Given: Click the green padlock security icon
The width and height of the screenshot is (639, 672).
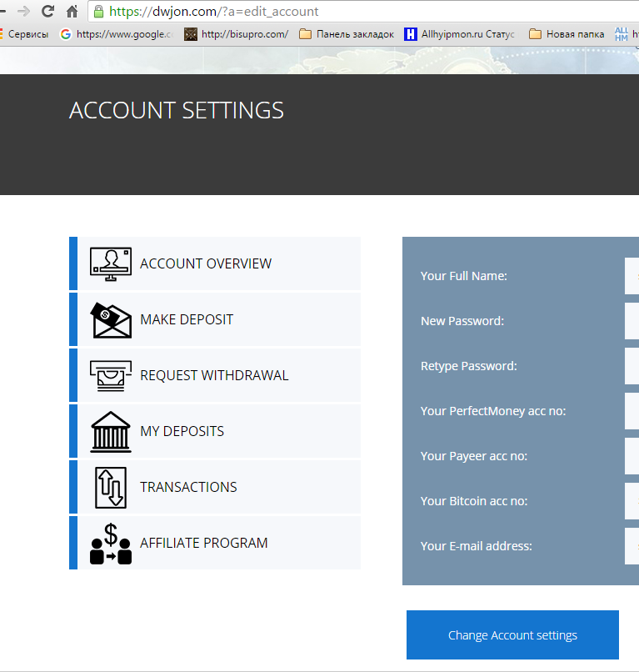Looking at the screenshot, I should 98,11.
